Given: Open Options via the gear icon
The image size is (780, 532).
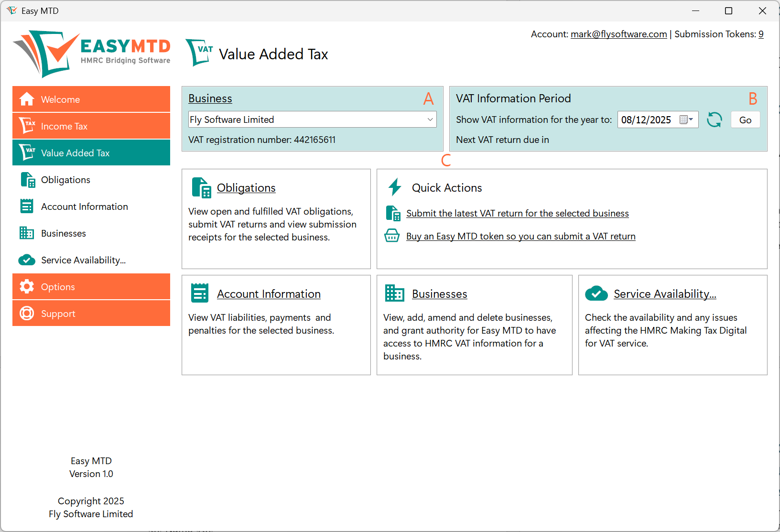Looking at the screenshot, I should click(x=27, y=286).
